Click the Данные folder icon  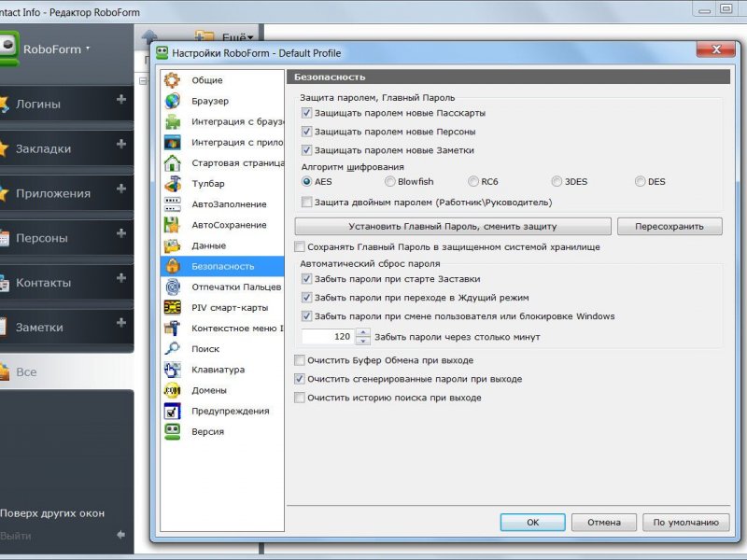pos(172,245)
